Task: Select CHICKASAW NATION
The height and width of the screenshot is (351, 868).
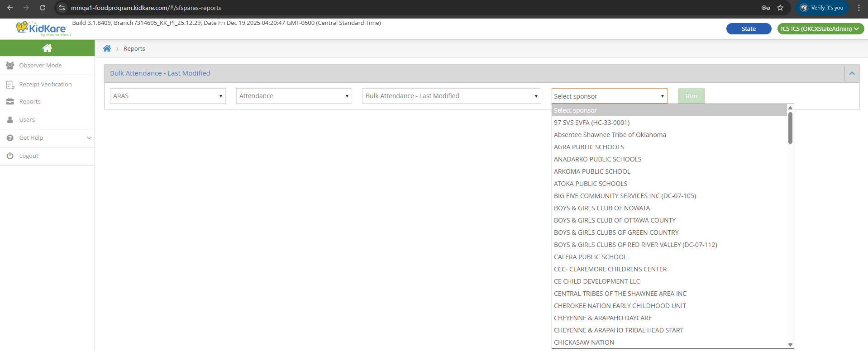Action: (x=669, y=342)
